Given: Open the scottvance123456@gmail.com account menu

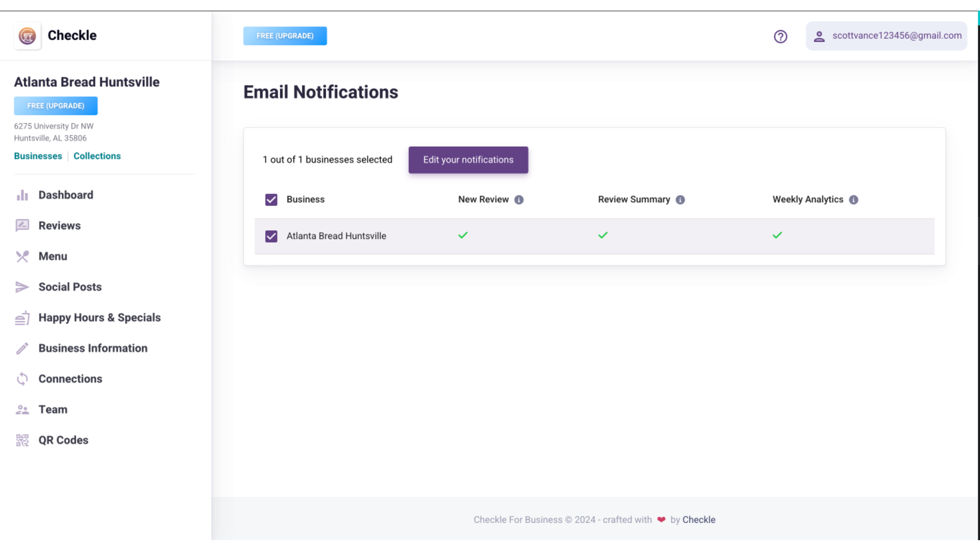Looking at the screenshot, I should tap(886, 36).
